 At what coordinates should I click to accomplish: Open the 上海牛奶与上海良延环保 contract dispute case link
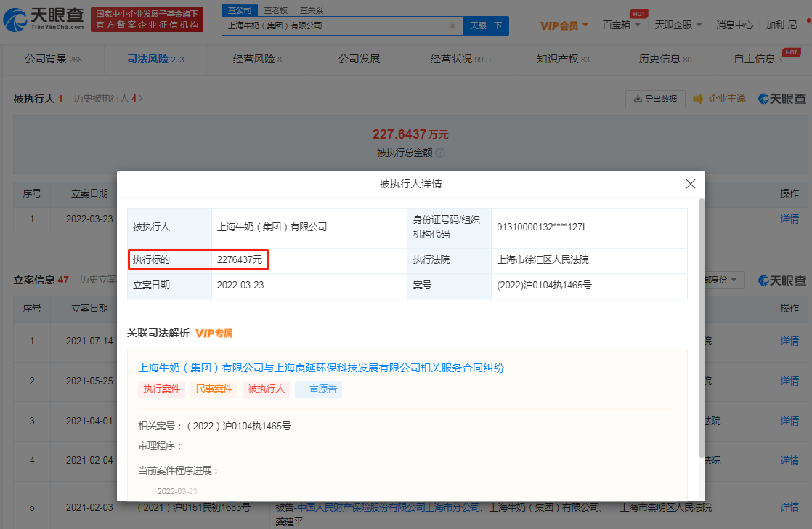321,368
